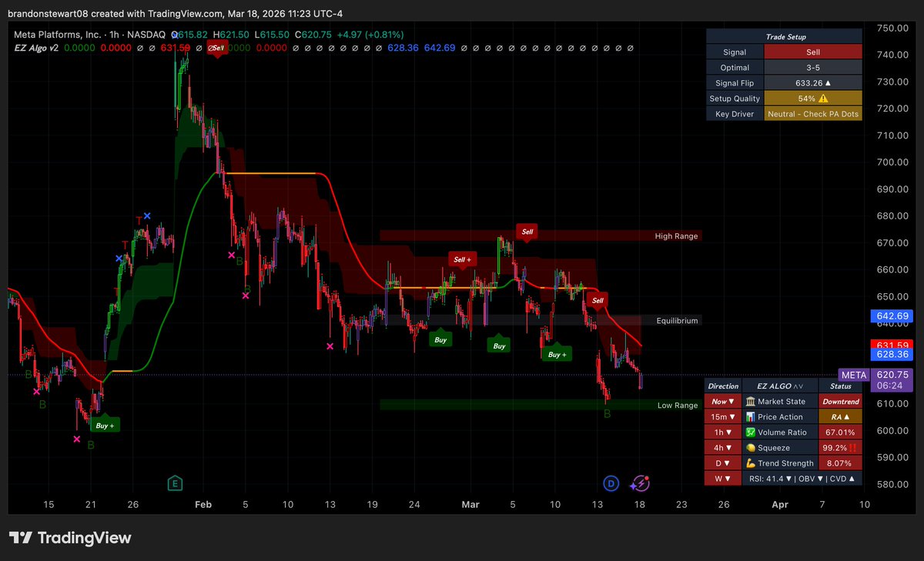Click the warning triangle in Setup Quality cell
This screenshot has width=924, height=561.
point(824,99)
